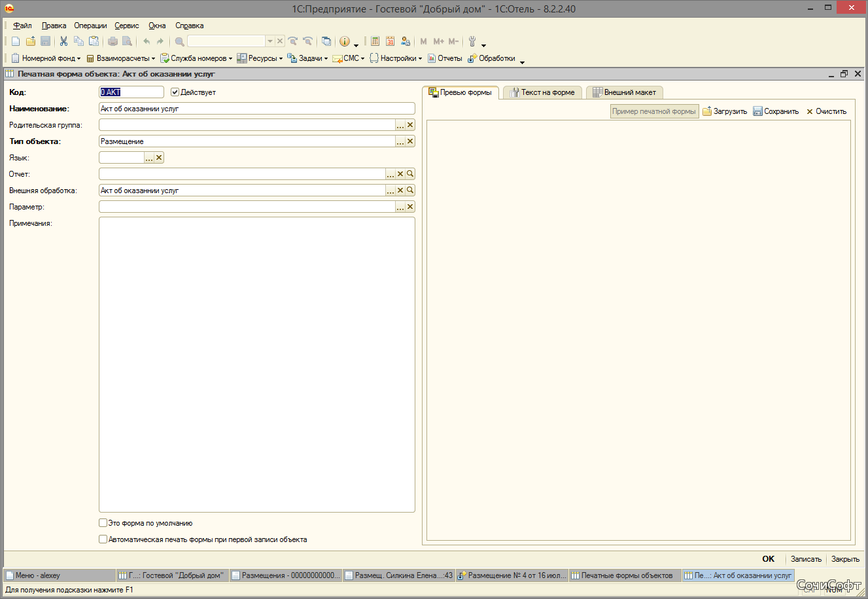Click the Записать button
This screenshot has width=868, height=599.
tap(806, 559)
